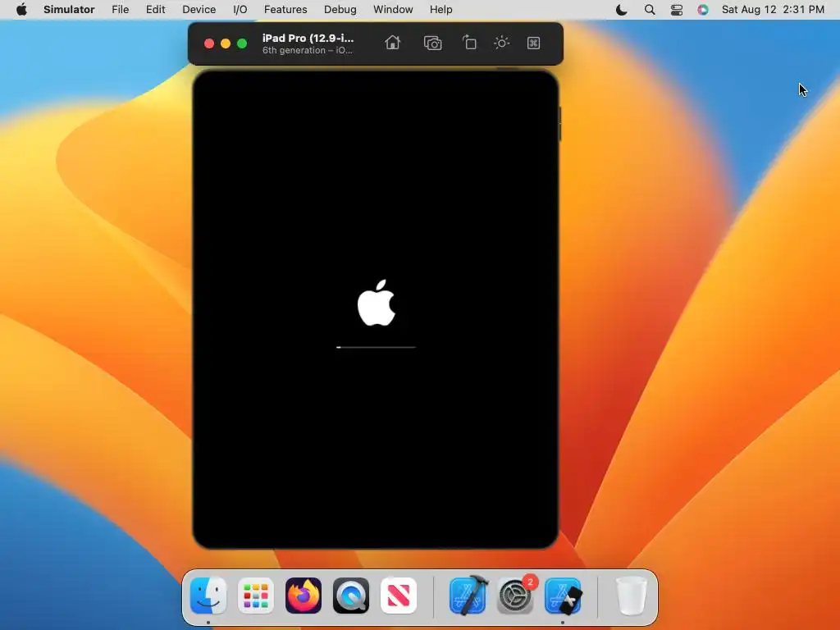Viewport: 840px width, 630px height.
Task: Click the Apple logo on the simulator screen
Action: (376, 303)
